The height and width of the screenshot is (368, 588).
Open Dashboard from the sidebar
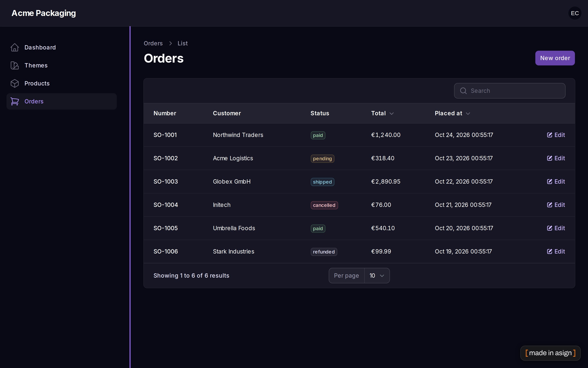pyautogui.click(x=61, y=47)
